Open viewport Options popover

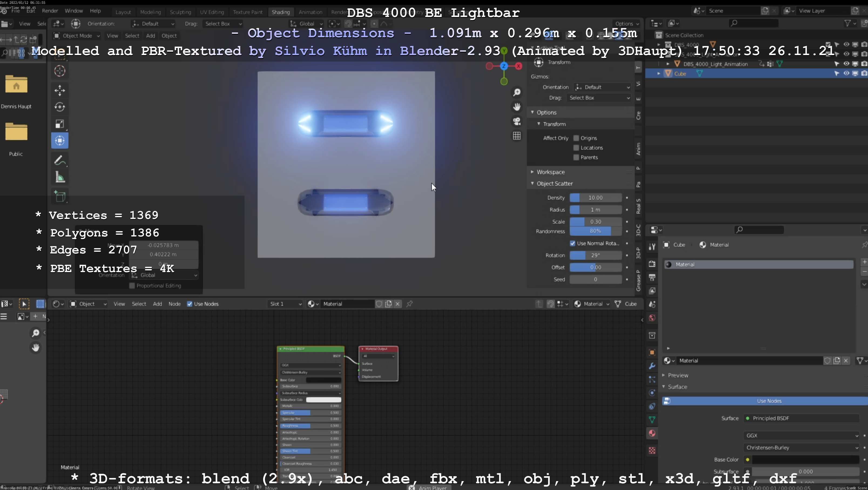[x=627, y=23]
